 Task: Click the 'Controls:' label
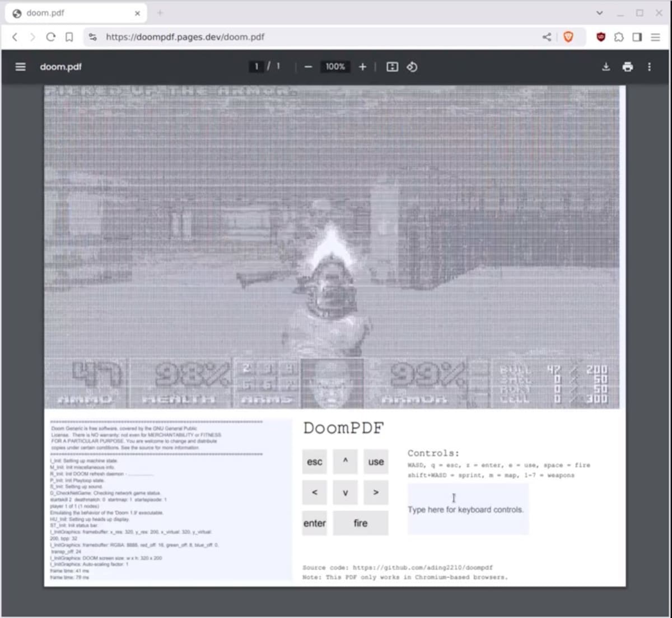(x=433, y=453)
